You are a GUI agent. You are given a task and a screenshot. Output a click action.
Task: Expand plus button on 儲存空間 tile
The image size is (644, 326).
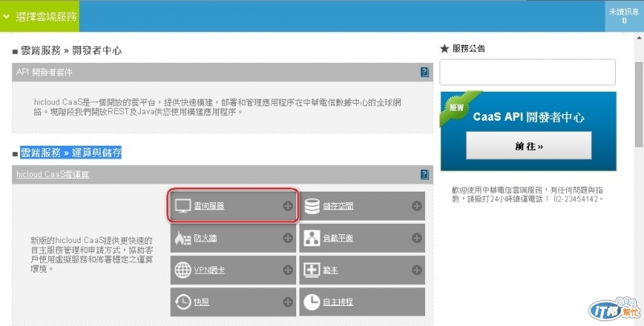pyautogui.click(x=417, y=206)
